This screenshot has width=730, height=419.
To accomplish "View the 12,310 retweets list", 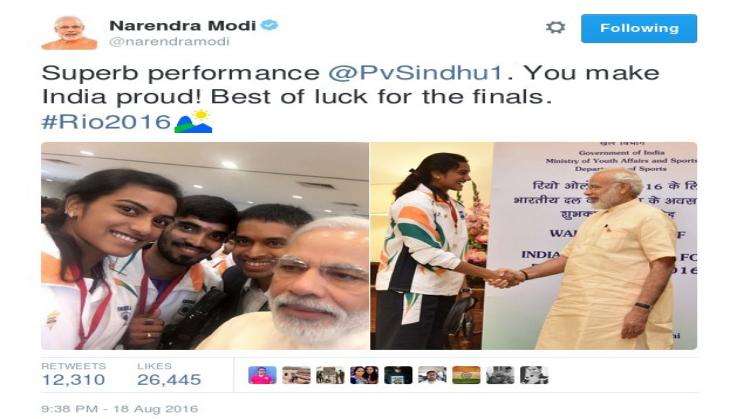I will 74,375.
